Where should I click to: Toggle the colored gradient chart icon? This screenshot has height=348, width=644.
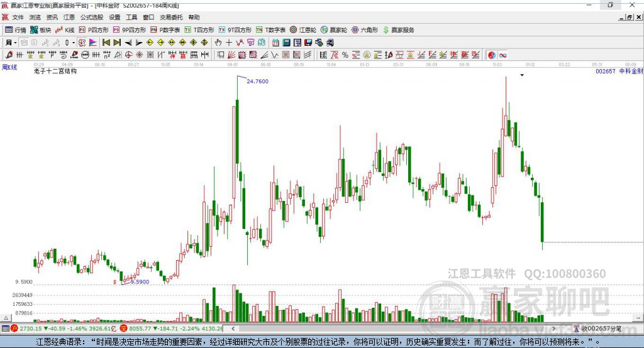pyautogui.click(x=93, y=43)
